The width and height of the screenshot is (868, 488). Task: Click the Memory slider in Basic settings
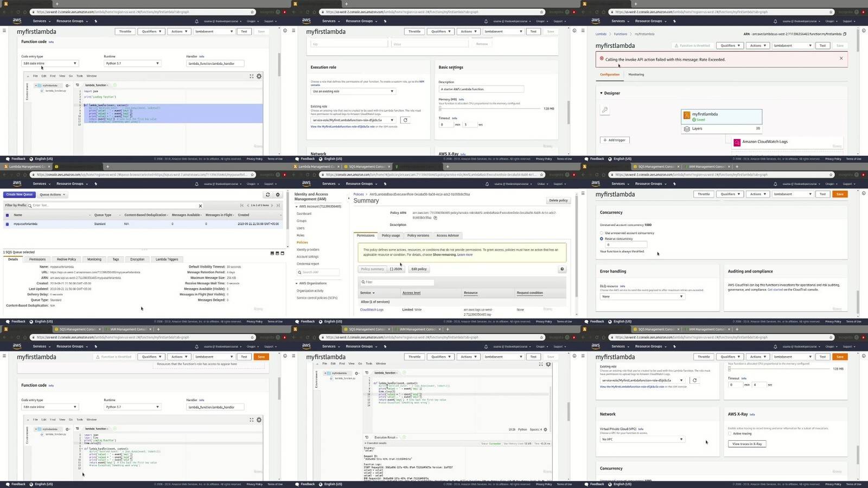coord(490,109)
